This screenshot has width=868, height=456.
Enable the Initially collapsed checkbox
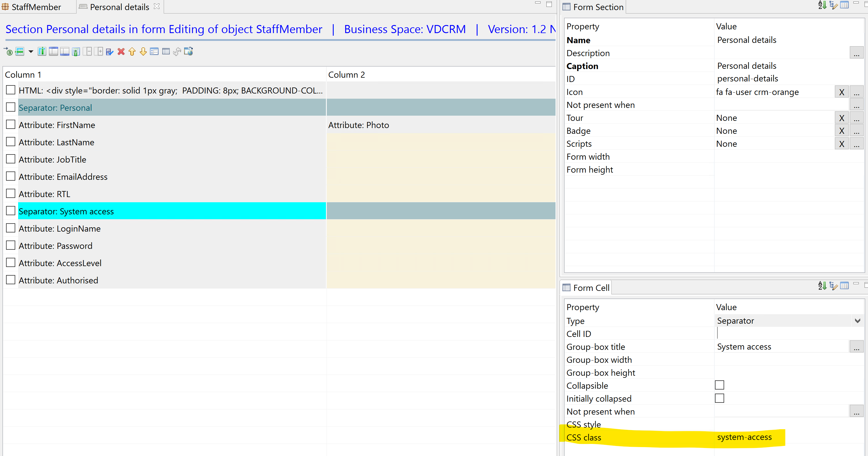pos(720,398)
